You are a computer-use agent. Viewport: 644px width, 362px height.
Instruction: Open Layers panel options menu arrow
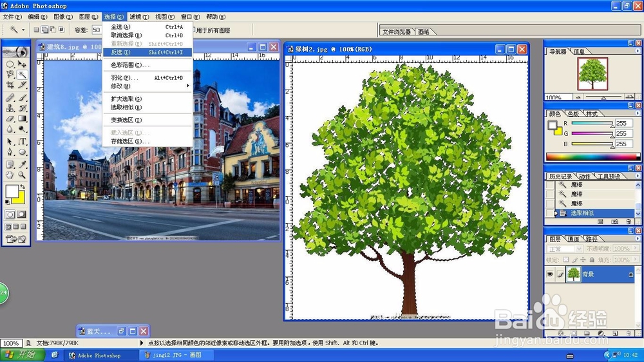638,238
